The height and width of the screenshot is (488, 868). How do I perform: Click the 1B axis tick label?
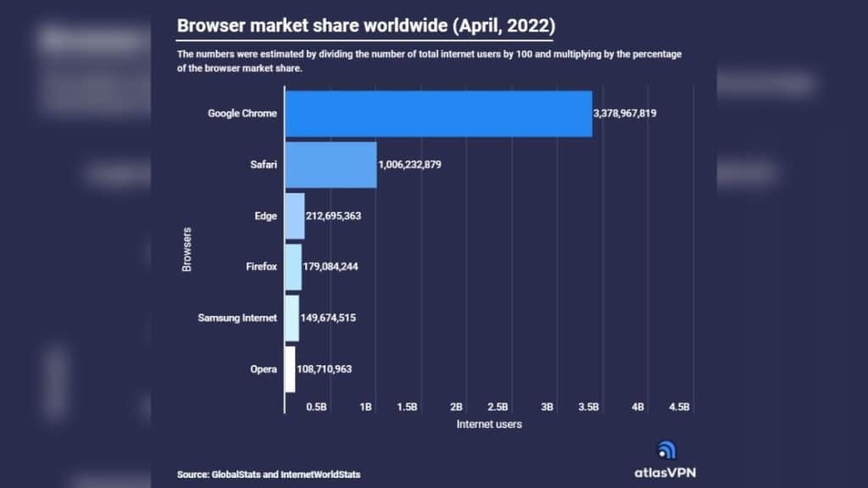tap(365, 408)
